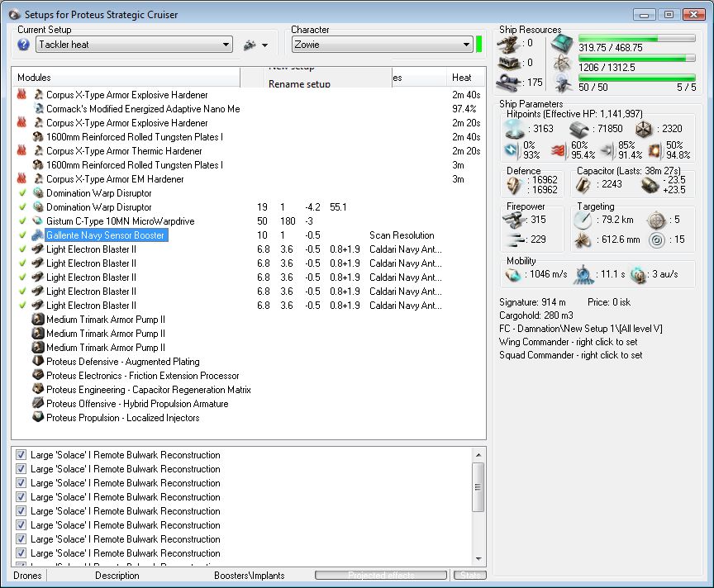Click the first Medium Trimark Armor Pump II icon
Screen dimensions: 714x588
pyautogui.click(x=38, y=320)
